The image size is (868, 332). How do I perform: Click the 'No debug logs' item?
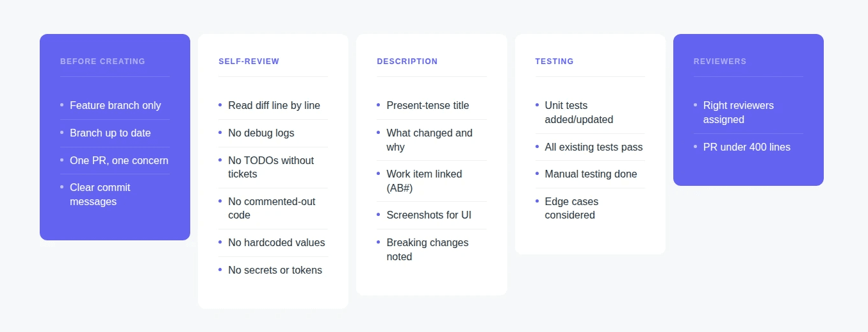261,133
